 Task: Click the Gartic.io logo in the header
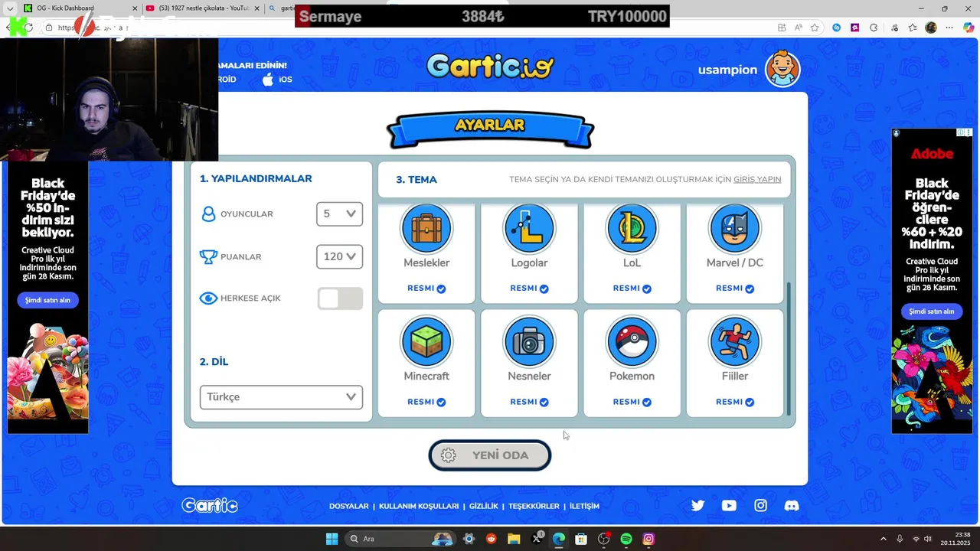coord(490,66)
